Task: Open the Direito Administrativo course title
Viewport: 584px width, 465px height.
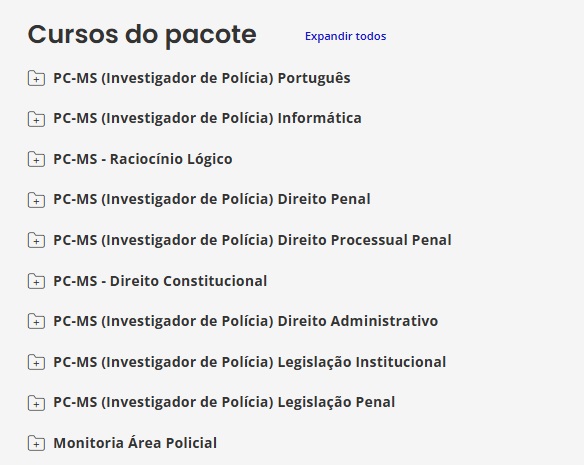Action: pyautogui.click(x=245, y=321)
